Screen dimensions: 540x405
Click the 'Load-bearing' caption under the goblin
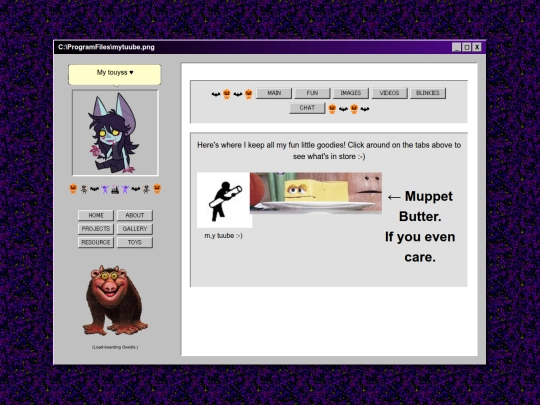pyautogui.click(x=115, y=347)
